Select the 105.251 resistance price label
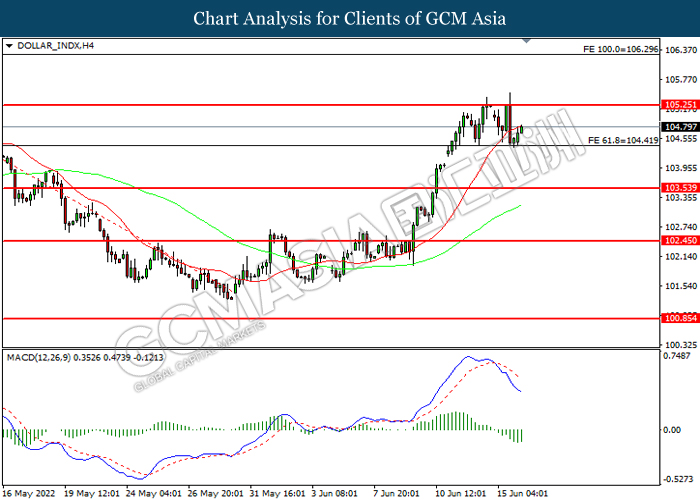This screenshot has width=700, height=500. click(680, 105)
